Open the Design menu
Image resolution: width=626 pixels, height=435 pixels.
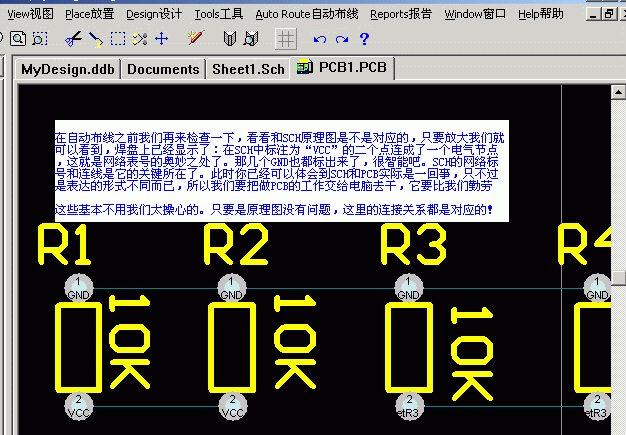[153, 14]
